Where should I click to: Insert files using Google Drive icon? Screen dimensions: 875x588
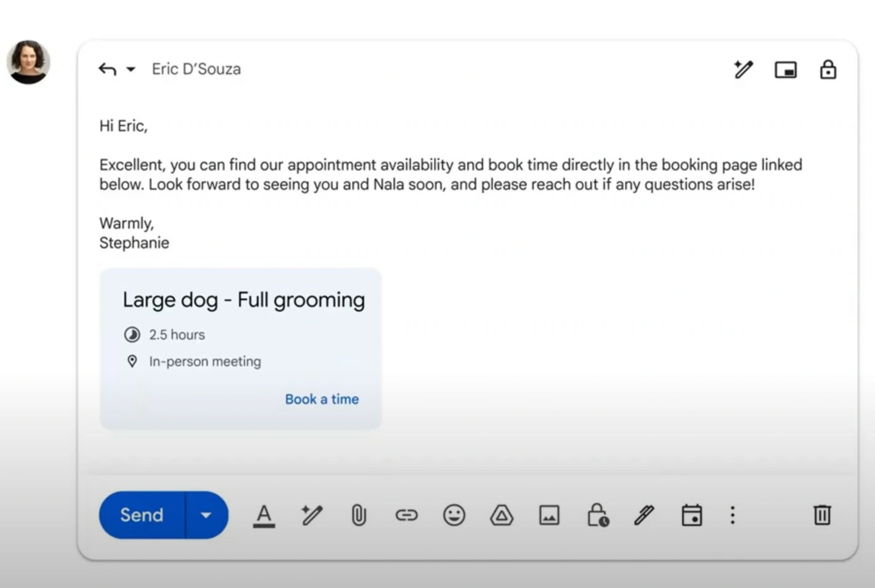502,515
